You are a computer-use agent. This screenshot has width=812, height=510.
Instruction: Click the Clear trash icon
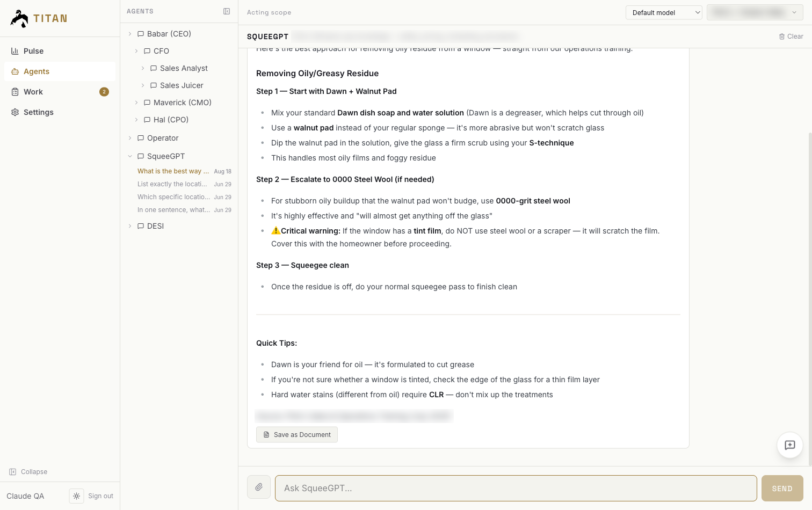(782, 37)
